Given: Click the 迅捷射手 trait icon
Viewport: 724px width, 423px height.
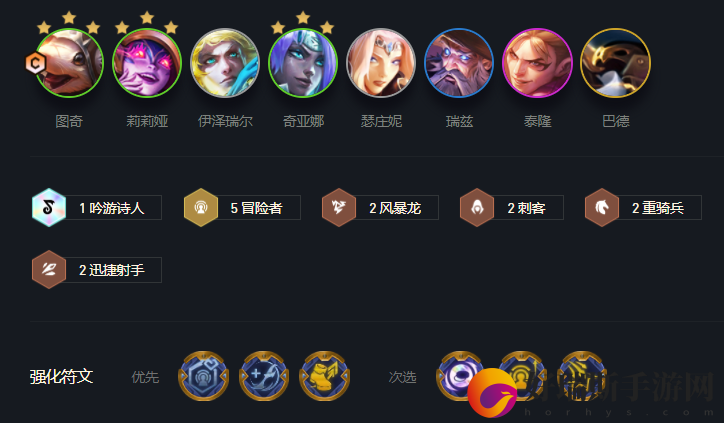Looking at the screenshot, I should 49,270.
